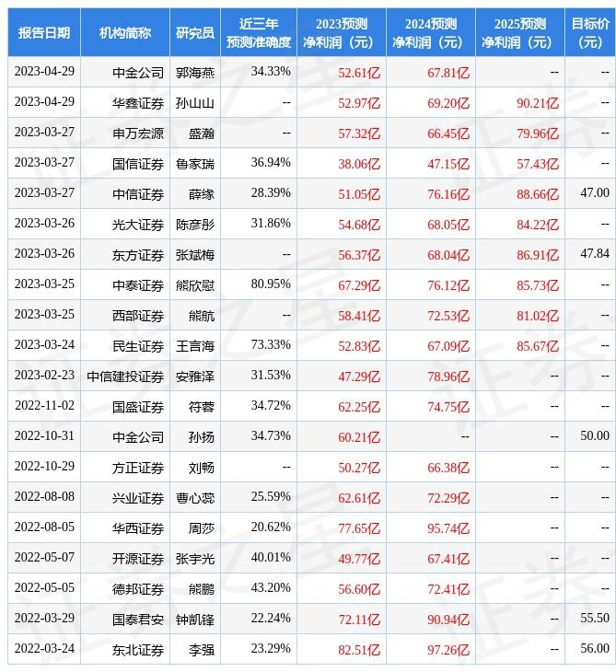Click accuracy value 36.94%

(x=271, y=162)
